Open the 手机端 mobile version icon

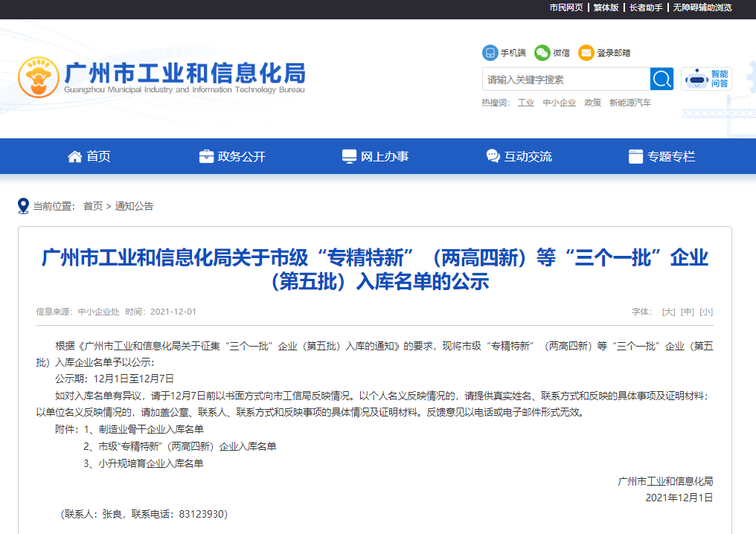490,53
